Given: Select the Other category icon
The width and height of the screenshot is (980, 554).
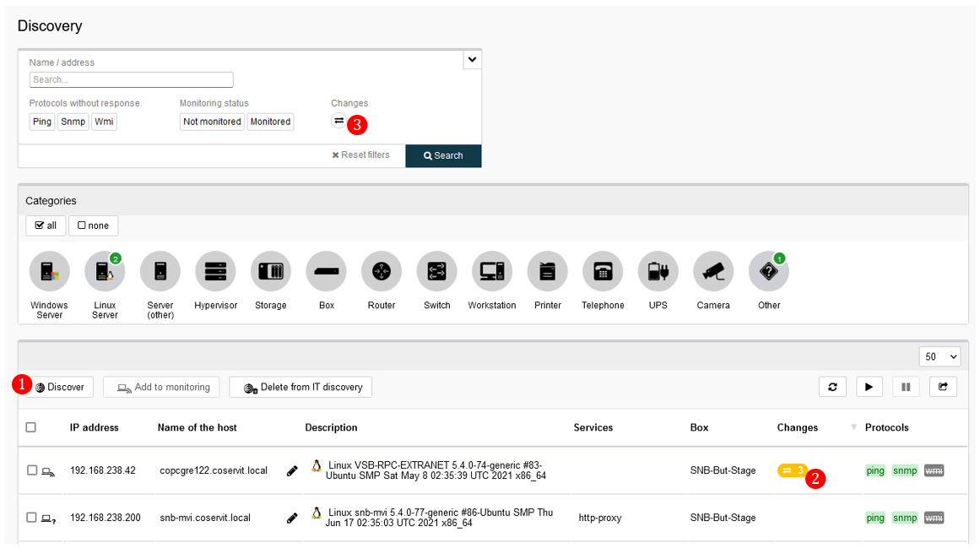Looking at the screenshot, I should (769, 271).
